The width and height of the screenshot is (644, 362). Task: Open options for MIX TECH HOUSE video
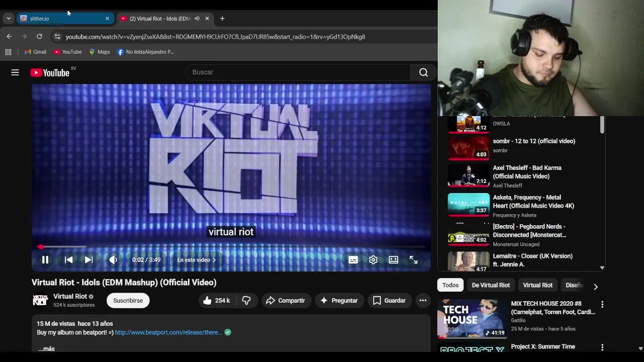[602, 304]
